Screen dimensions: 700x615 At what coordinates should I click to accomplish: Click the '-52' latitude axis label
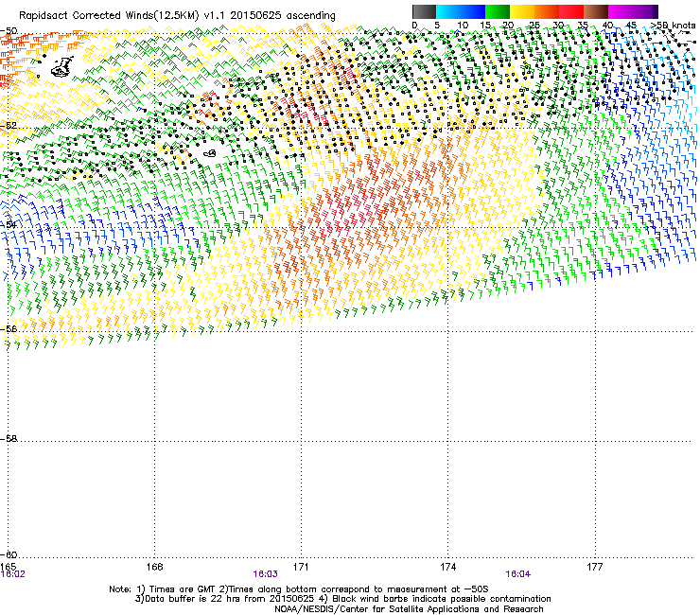point(9,126)
